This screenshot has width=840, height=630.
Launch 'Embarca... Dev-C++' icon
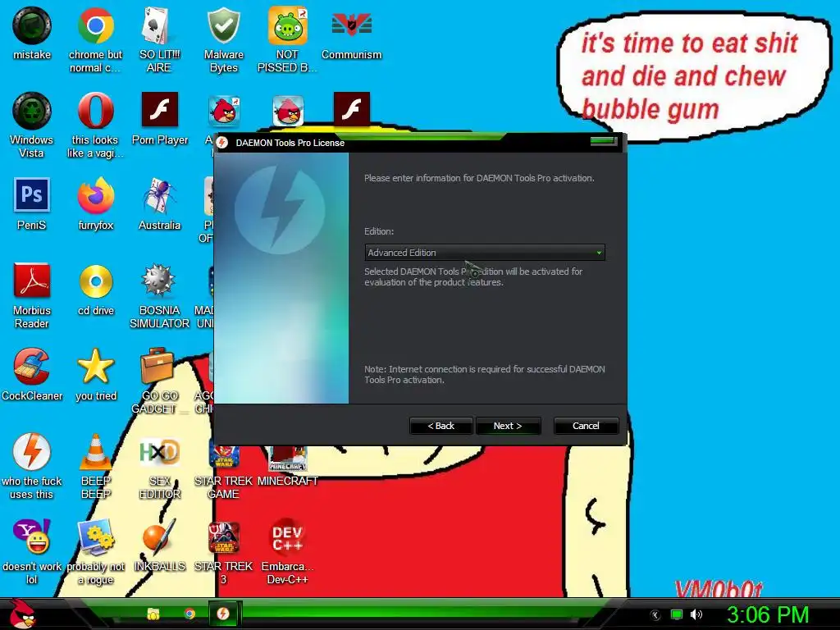288,538
